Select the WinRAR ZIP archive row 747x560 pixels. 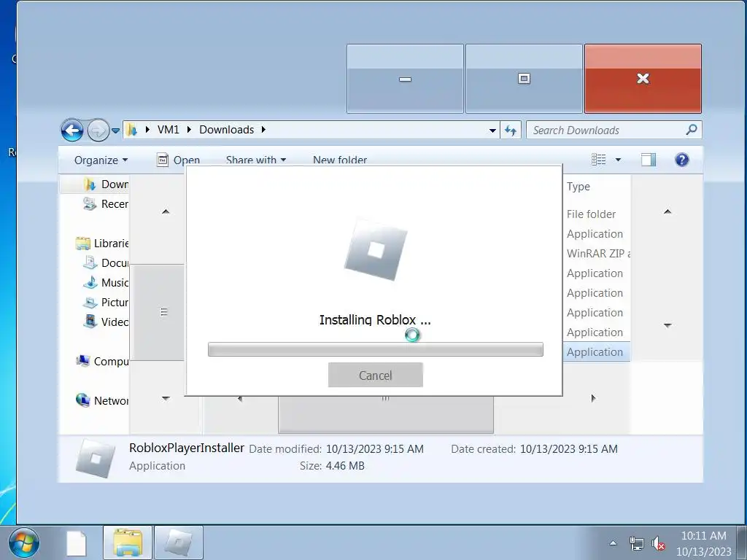(x=598, y=253)
